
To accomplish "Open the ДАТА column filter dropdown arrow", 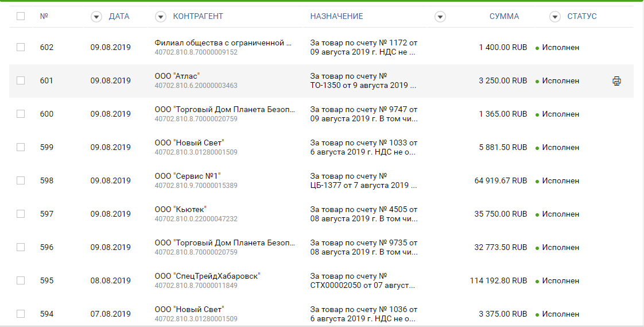I will click(96, 17).
